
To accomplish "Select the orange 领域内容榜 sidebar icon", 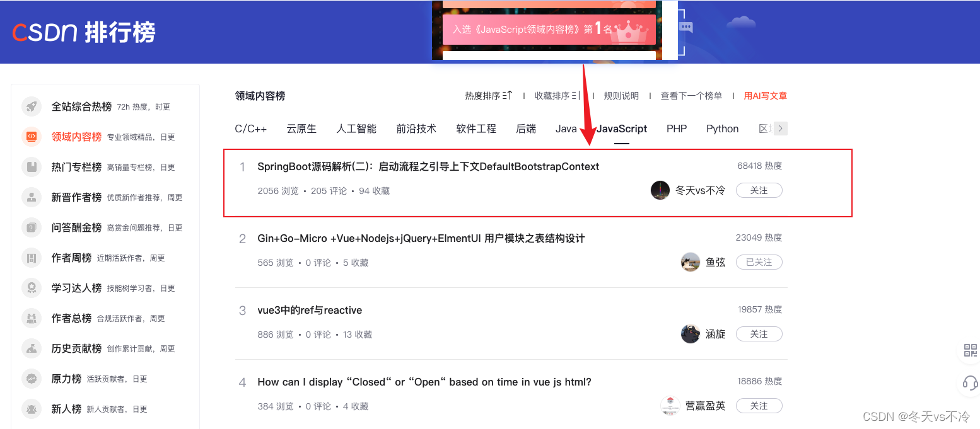I will (x=32, y=137).
